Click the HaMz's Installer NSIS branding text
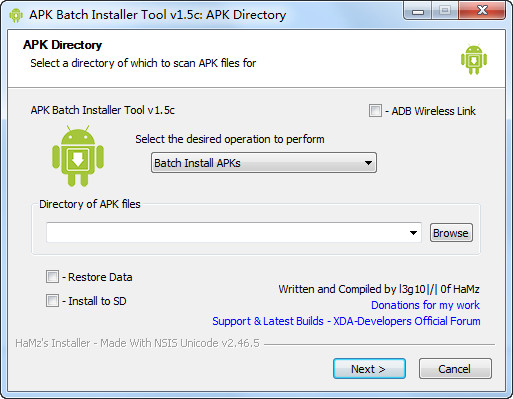 [137, 343]
